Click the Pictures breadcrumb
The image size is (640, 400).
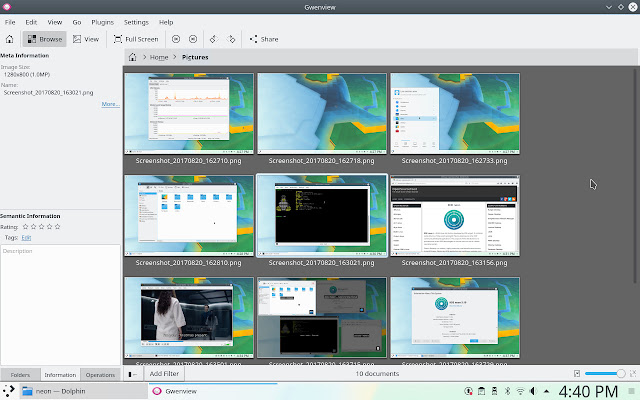(x=195, y=57)
